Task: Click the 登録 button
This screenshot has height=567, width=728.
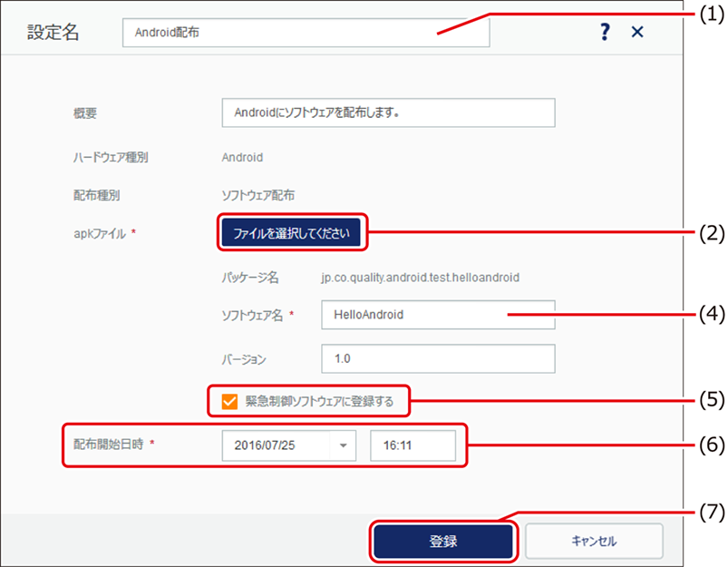Action: [x=443, y=541]
